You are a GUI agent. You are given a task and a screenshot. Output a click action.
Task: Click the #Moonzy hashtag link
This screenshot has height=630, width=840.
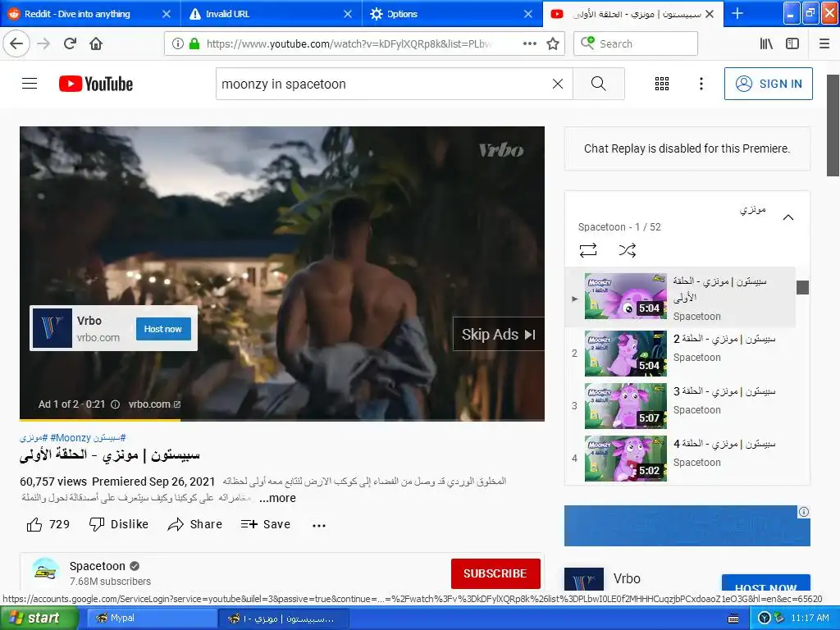coord(70,438)
